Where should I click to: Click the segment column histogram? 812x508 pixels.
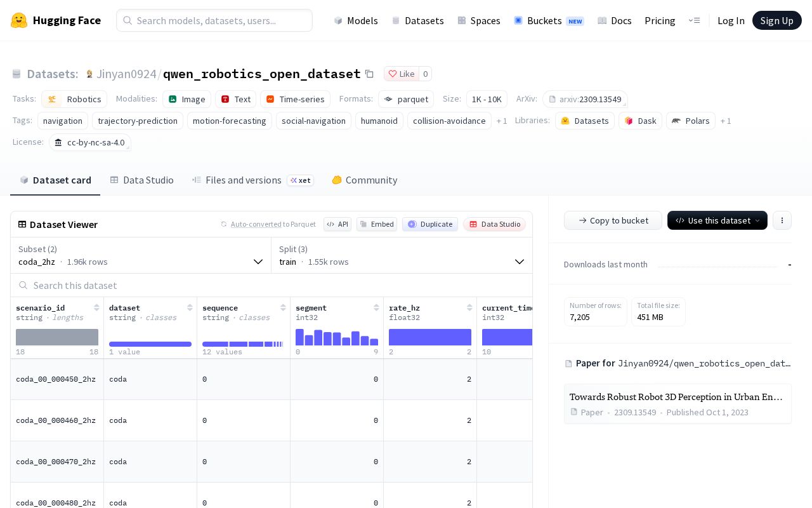[x=337, y=337]
